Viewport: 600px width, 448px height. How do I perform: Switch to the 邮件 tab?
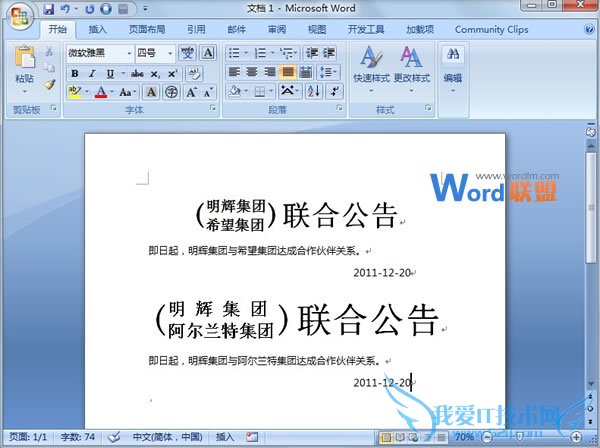(236, 29)
